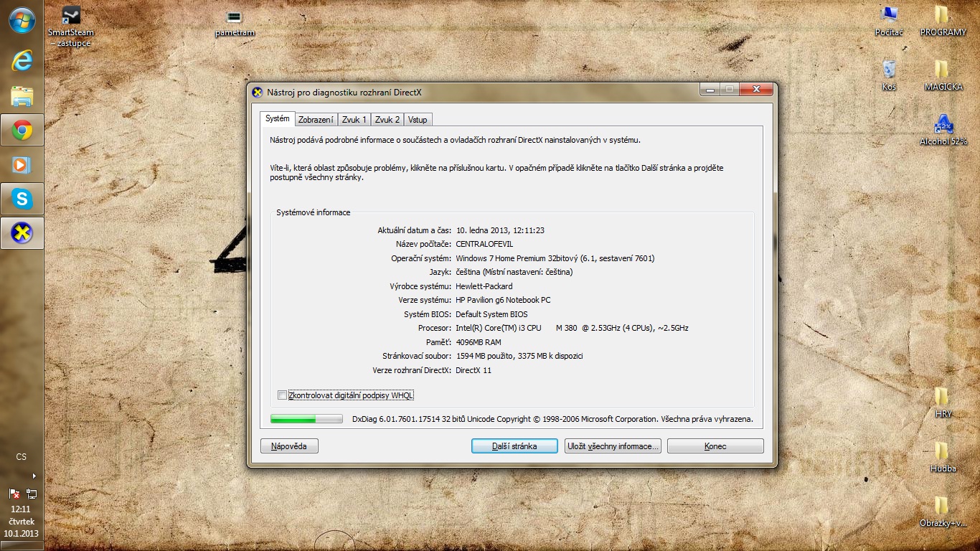Screen dimensions: 980x551
Task: Click the Konec button
Action: point(715,446)
